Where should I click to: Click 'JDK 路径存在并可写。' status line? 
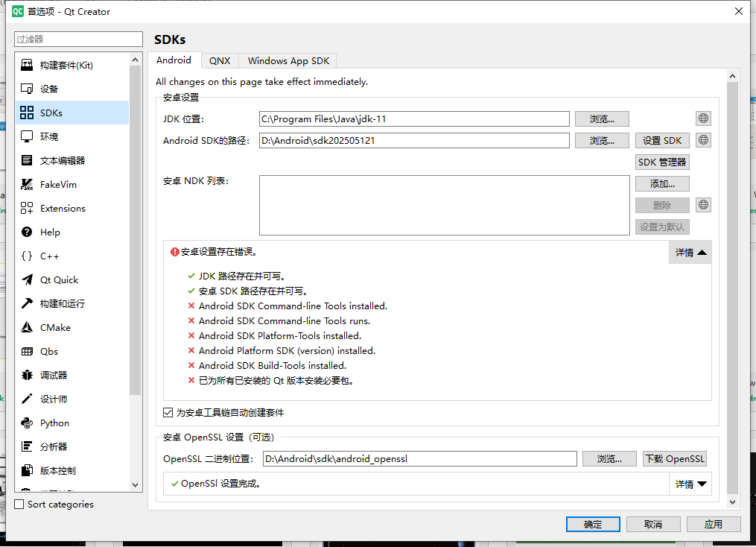coord(242,276)
